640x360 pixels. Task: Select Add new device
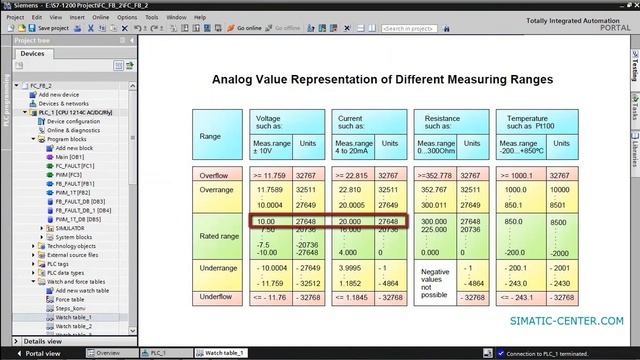pos(59,95)
